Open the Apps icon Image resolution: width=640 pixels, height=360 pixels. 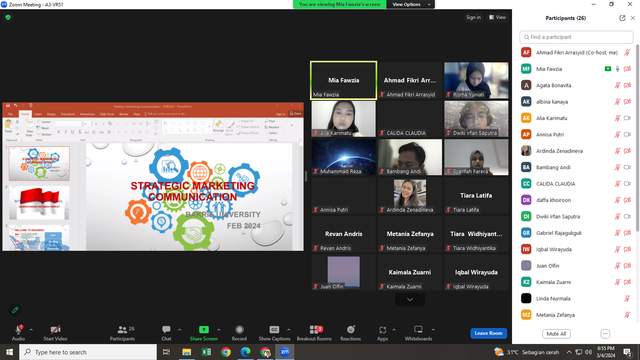pyautogui.click(x=382, y=329)
